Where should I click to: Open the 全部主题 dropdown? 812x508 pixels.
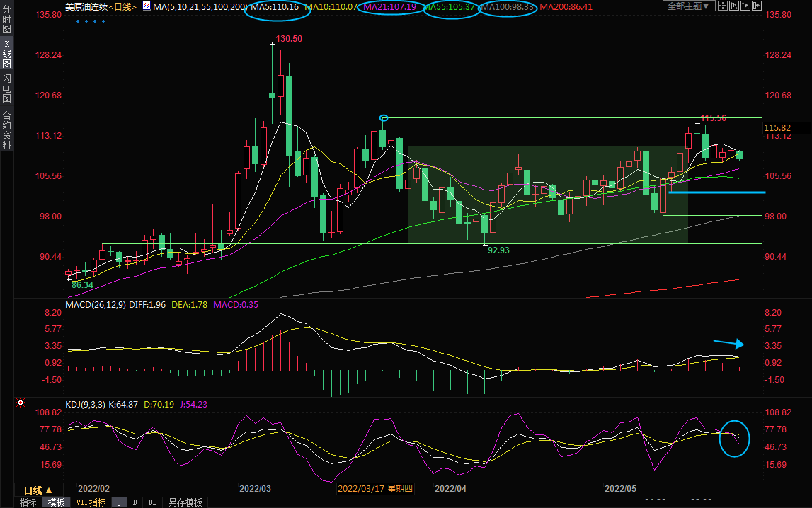(689, 6)
